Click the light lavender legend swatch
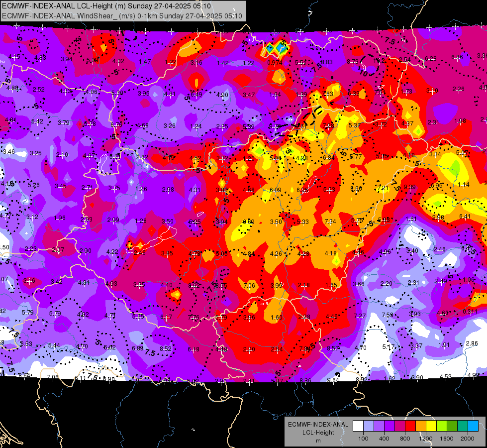The image size is (487, 448). click(368, 426)
